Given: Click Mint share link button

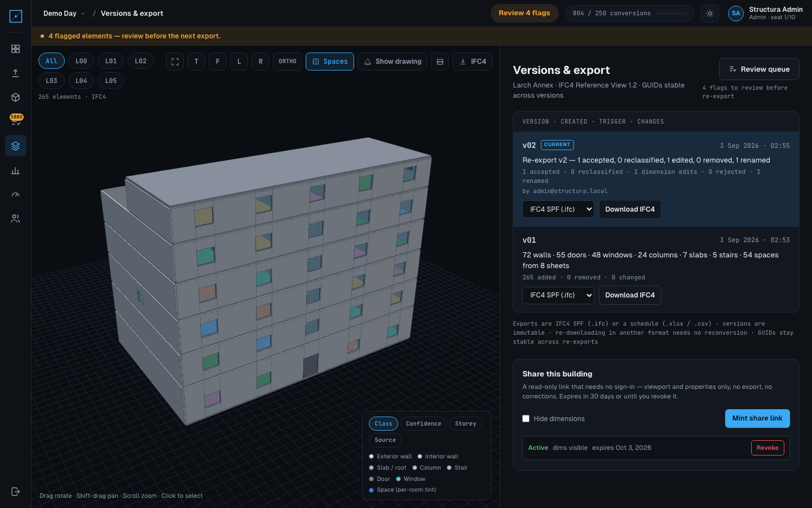Looking at the screenshot, I should [x=757, y=418].
